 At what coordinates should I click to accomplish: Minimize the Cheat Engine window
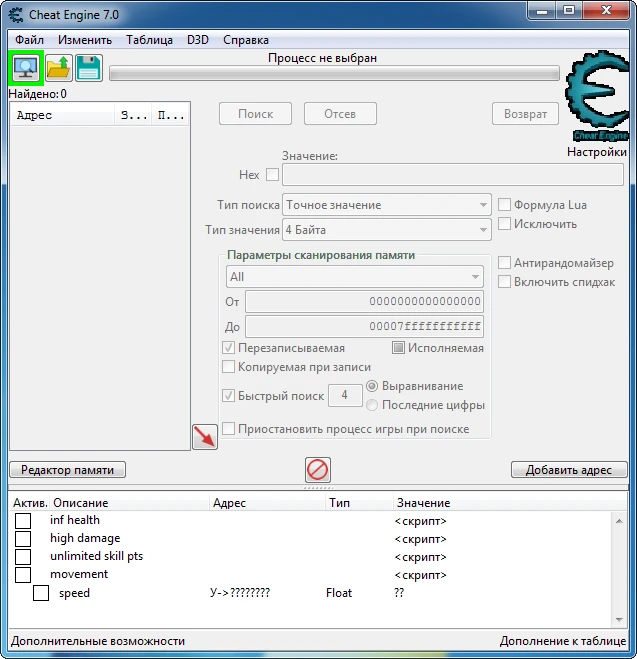(542, 11)
